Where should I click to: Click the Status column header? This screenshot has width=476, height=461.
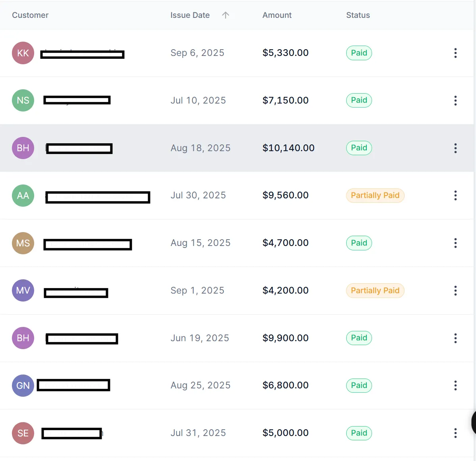[358, 15]
